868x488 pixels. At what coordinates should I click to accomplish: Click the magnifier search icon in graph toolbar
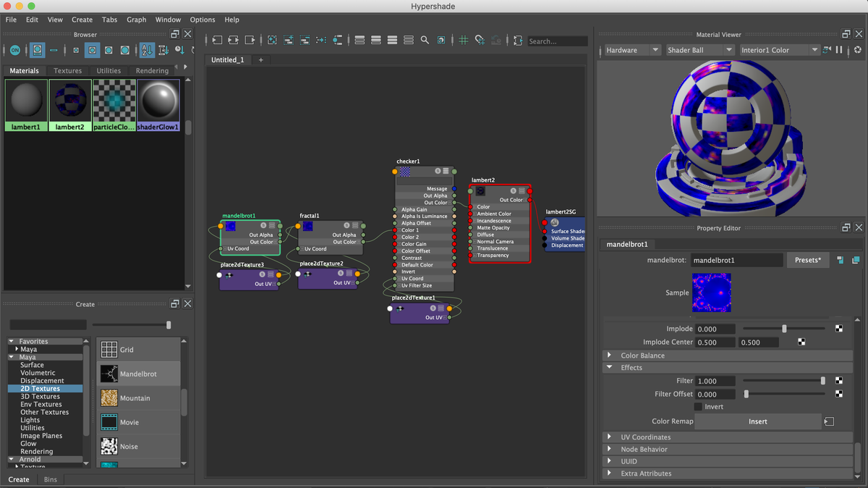click(425, 41)
